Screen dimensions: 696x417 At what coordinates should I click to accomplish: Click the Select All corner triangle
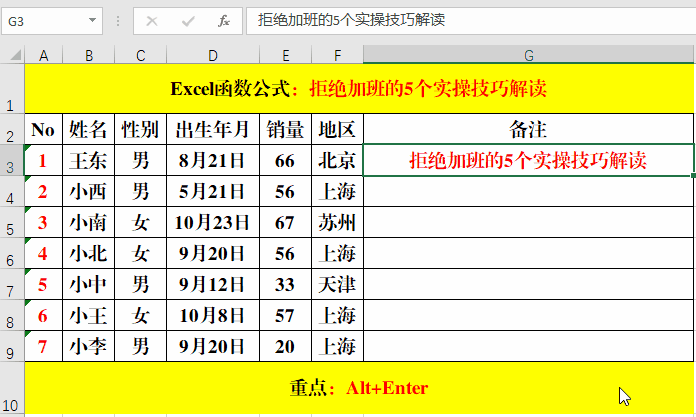15,55
